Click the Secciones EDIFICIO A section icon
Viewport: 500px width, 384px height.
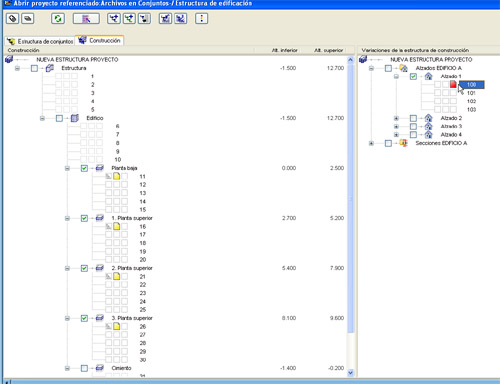point(404,143)
